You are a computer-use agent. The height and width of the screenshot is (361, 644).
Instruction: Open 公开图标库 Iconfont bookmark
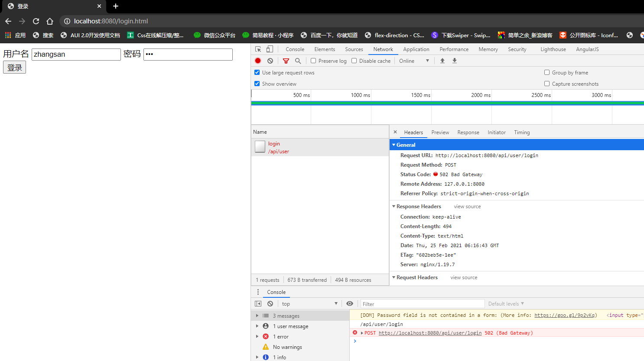pyautogui.click(x=589, y=35)
